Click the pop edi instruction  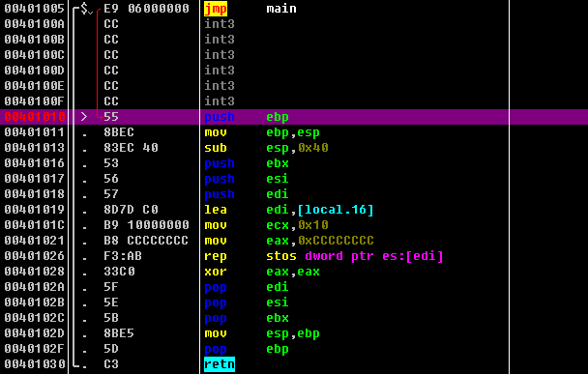coord(247,287)
